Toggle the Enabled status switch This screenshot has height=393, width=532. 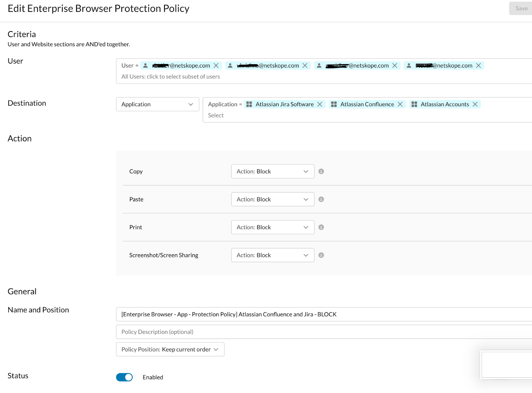(124, 377)
